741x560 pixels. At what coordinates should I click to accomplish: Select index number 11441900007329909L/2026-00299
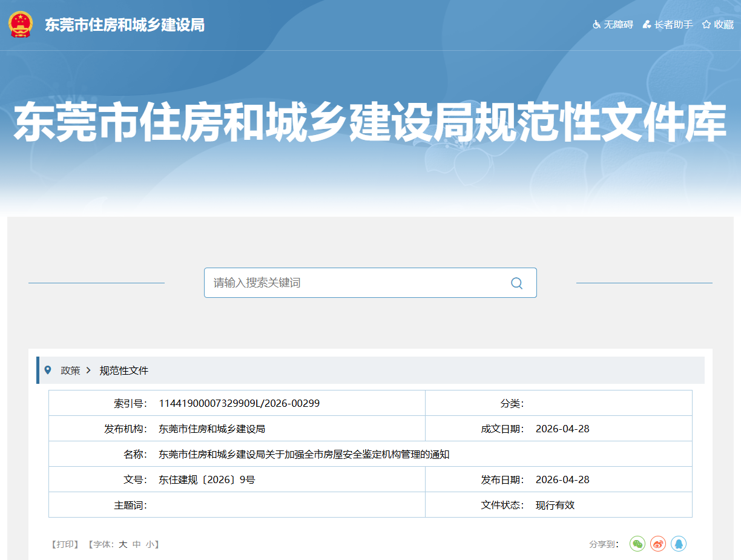(239, 403)
